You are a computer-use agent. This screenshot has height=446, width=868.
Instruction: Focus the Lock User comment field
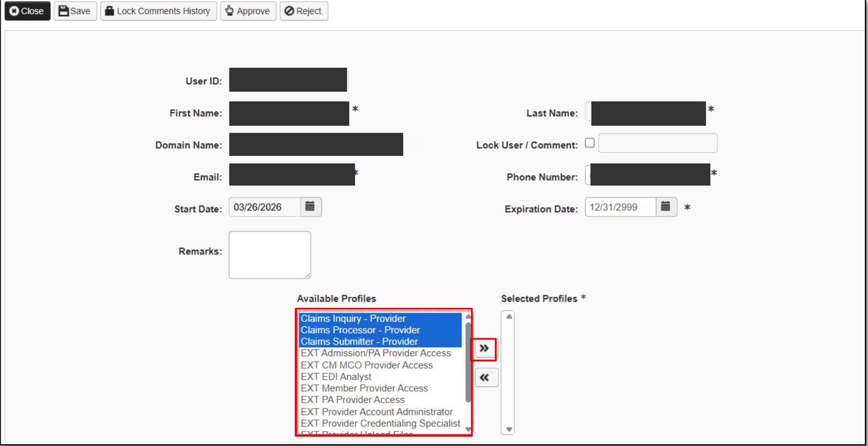pos(658,143)
